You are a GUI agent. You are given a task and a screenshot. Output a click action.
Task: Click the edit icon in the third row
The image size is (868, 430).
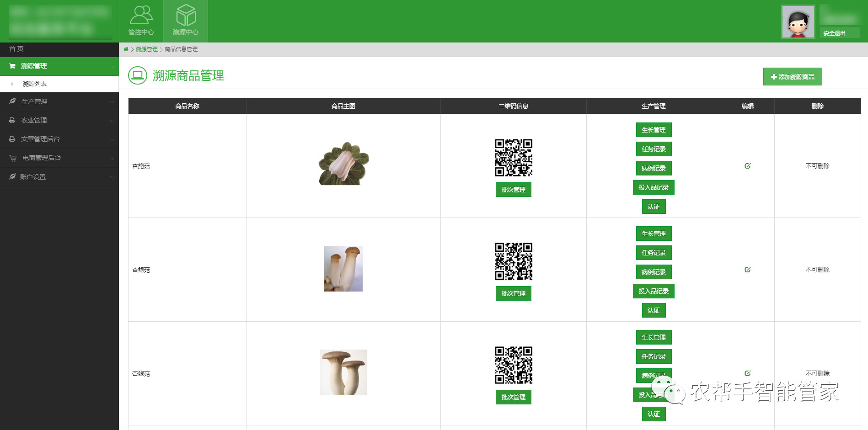(748, 373)
